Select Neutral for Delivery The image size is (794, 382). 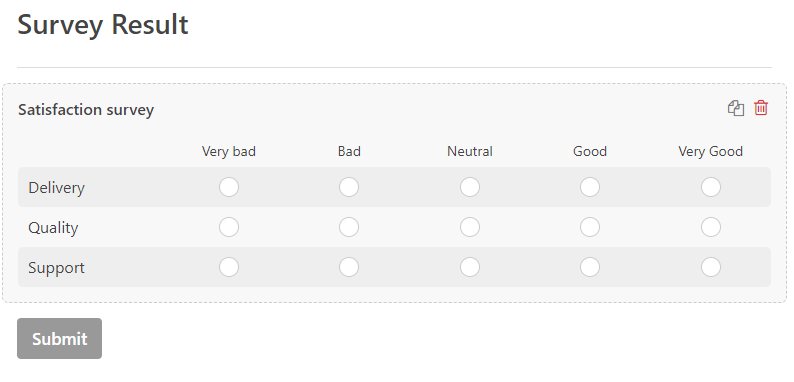[x=470, y=187]
